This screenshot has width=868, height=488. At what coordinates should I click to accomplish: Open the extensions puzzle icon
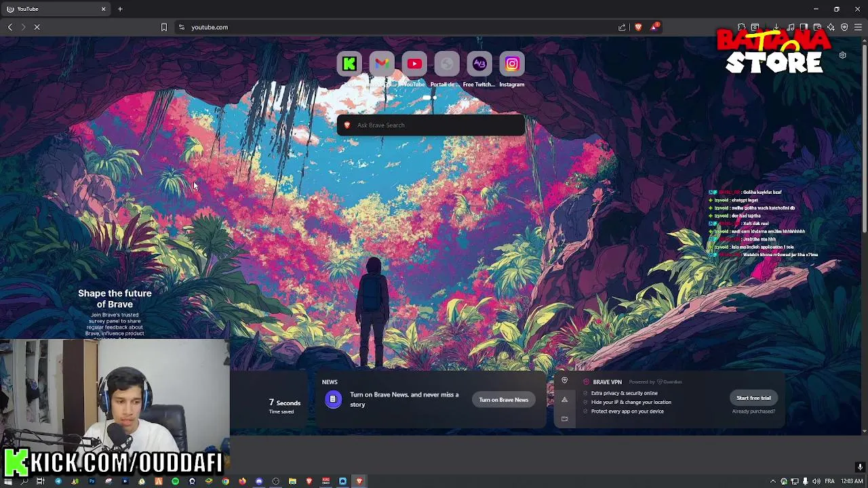coord(742,27)
